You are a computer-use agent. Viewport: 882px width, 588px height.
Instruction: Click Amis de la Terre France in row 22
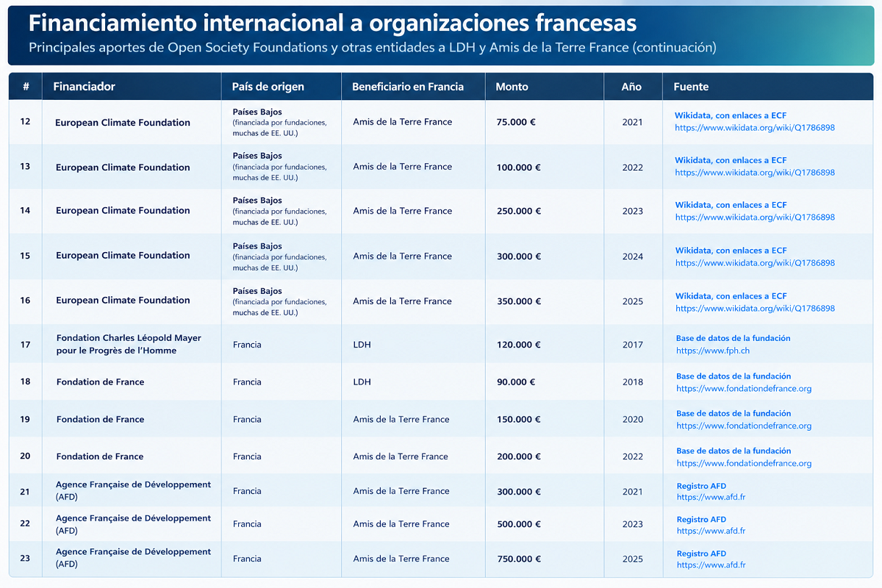pos(401,524)
